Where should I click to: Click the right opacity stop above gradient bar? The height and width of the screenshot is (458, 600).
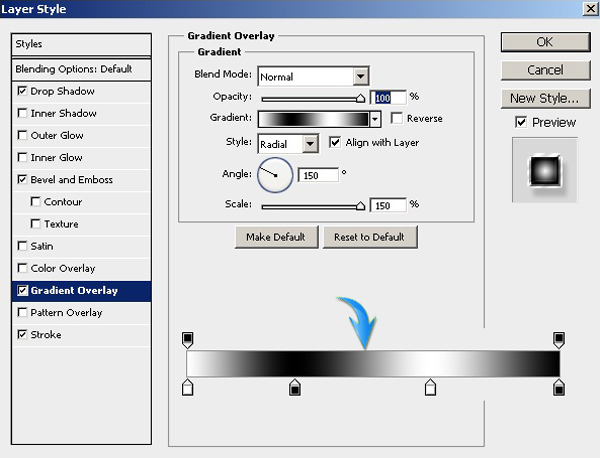tap(559, 340)
